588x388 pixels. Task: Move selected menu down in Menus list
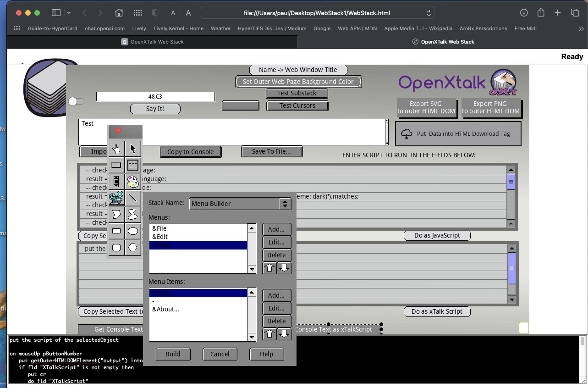click(284, 268)
